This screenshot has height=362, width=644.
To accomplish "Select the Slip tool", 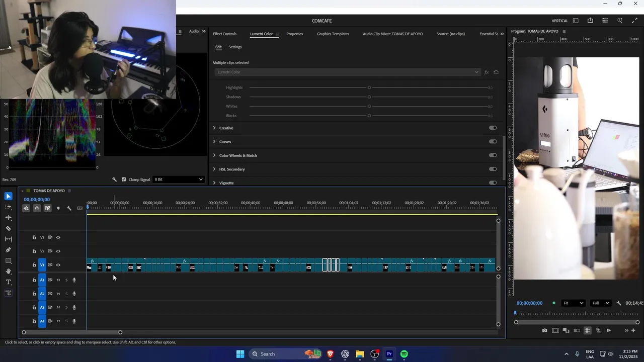I will point(9,239).
